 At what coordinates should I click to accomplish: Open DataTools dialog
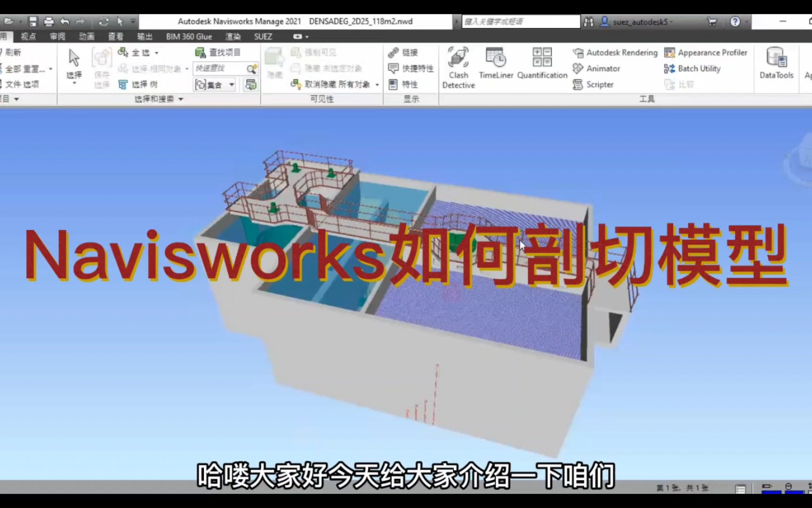[776, 63]
